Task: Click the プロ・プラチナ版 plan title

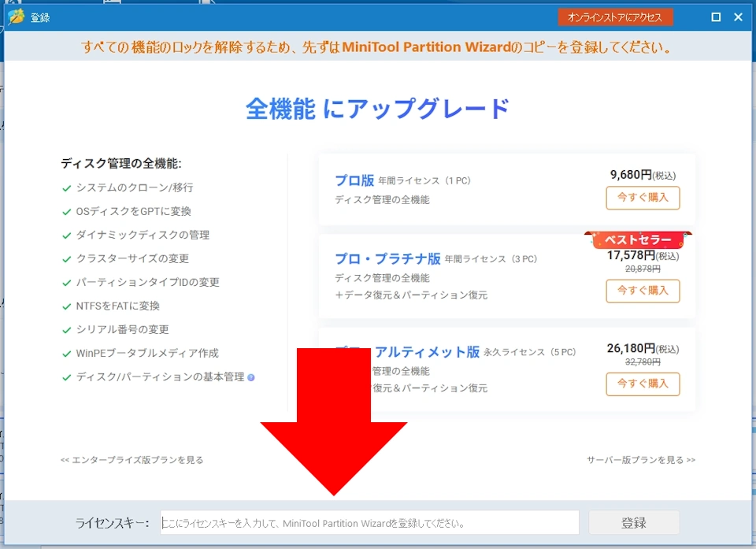Action: pos(387,258)
